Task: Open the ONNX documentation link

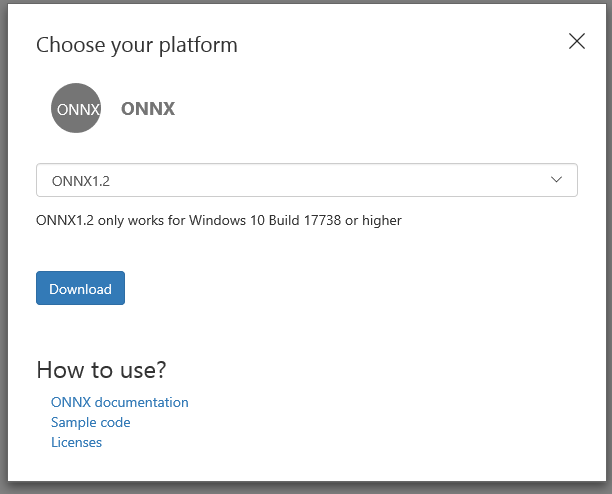Action: [x=120, y=402]
